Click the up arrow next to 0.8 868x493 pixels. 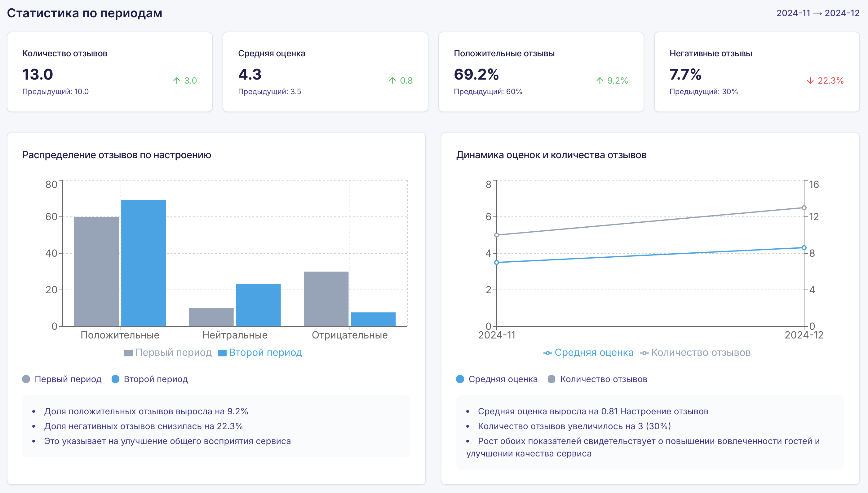coord(392,81)
